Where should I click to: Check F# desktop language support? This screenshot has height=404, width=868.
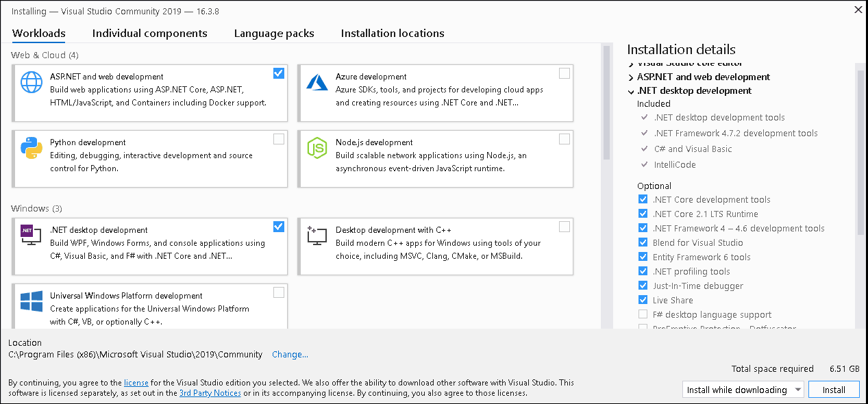tap(643, 314)
